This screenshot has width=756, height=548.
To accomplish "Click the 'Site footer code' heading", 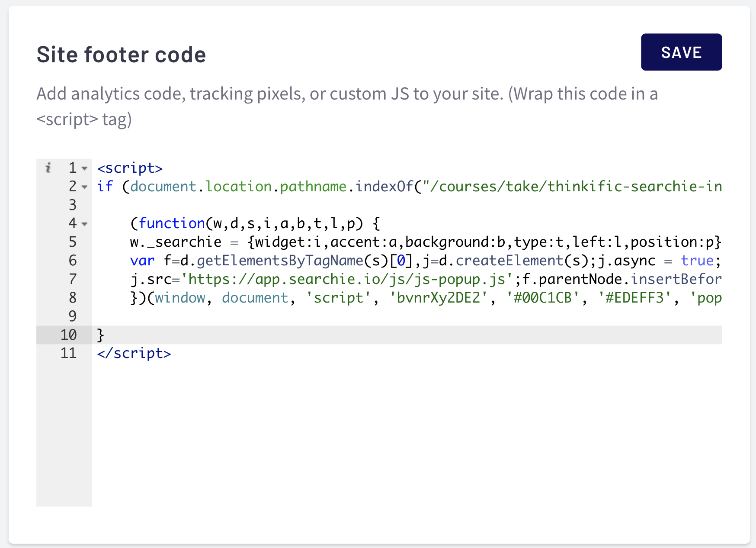I will coord(121,55).
